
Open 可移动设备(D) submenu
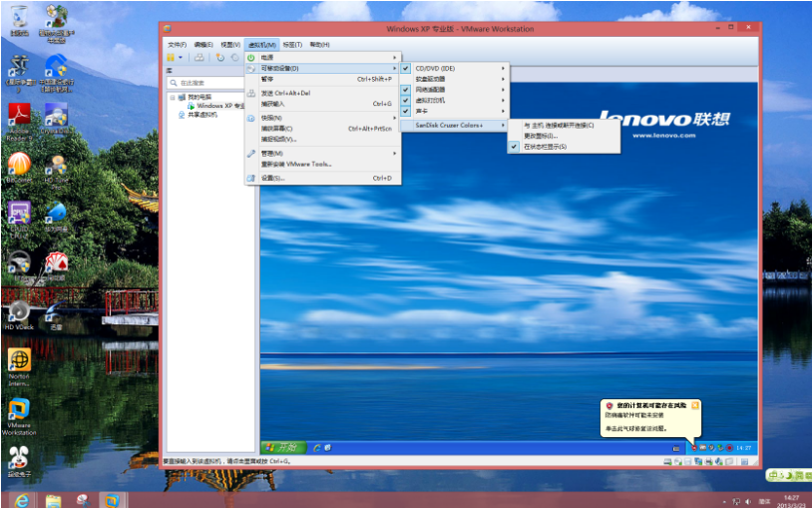click(322, 68)
